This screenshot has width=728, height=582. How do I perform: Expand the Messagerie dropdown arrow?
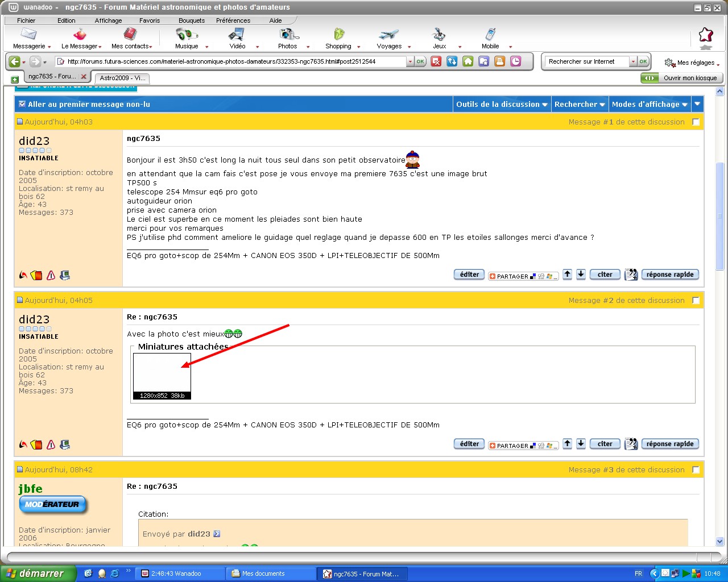[49, 47]
